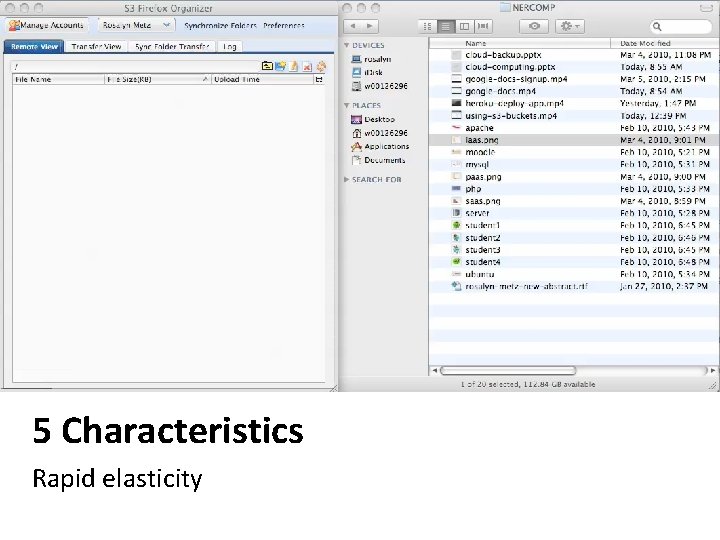
Task: Click the Quick Look eye button in Finder
Action: click(534, 26)
